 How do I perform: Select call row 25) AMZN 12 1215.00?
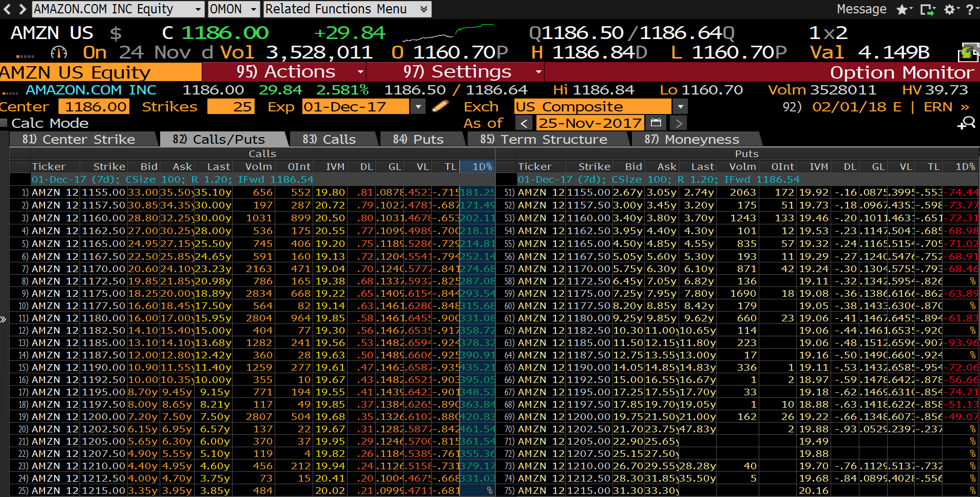(253, 491)
